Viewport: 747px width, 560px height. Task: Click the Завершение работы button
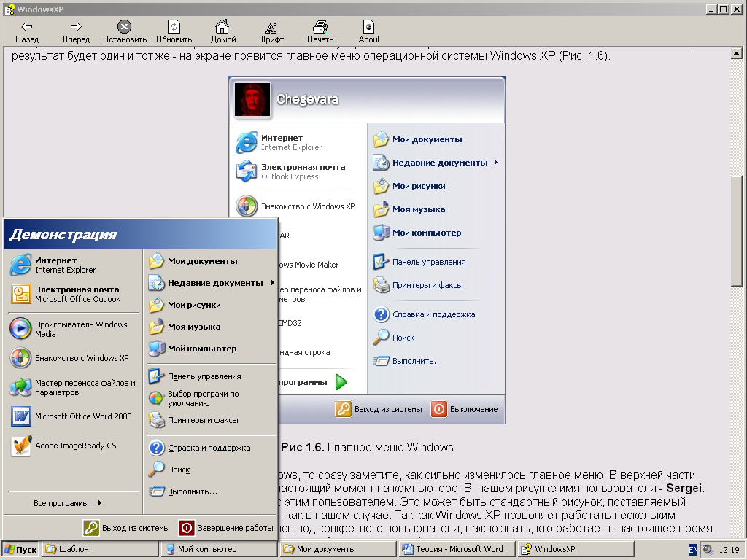tap(226, 528)
